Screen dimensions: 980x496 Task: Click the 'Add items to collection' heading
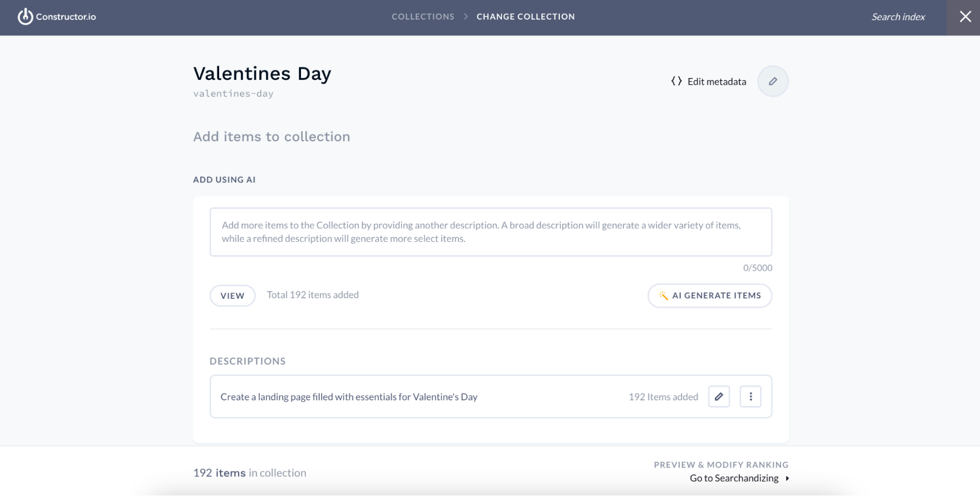click(x=272, y=136)
